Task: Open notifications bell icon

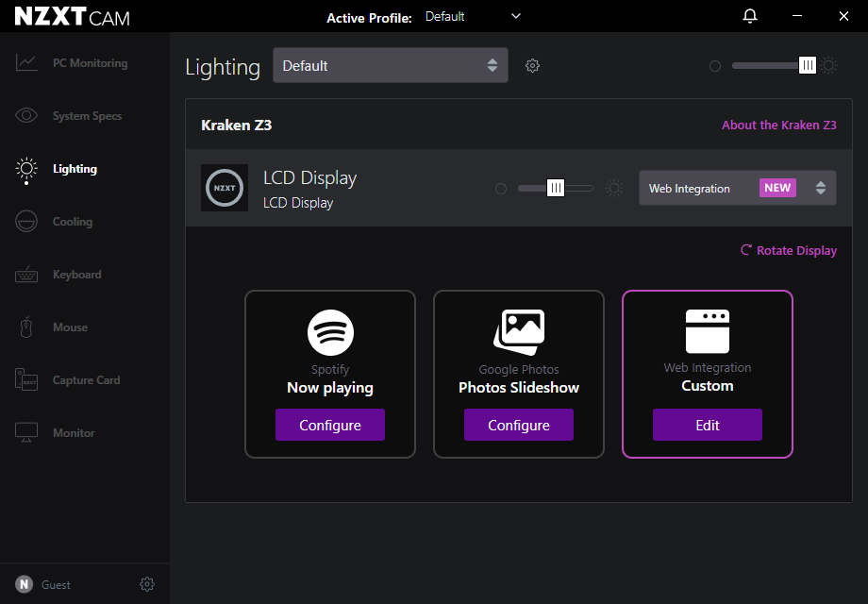Action: coord(750,17)
